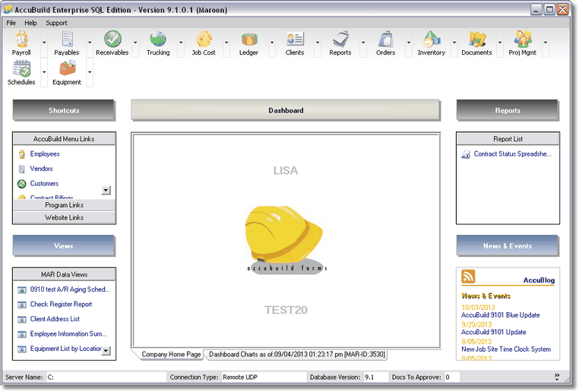This screenshot has width=579, height=392.
Task: Expand the Trucking dropdown arrow
Action: [x=181, y=43]
